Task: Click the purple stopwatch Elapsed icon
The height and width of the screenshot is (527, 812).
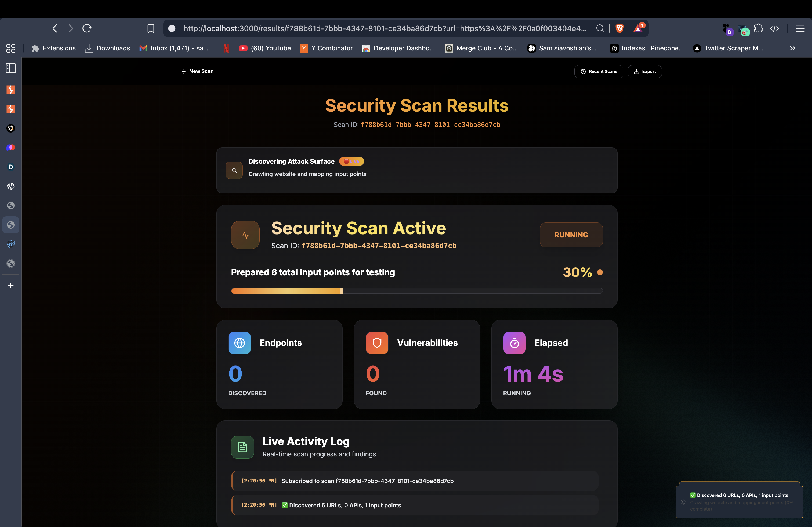Action: (x=514, y=343)
